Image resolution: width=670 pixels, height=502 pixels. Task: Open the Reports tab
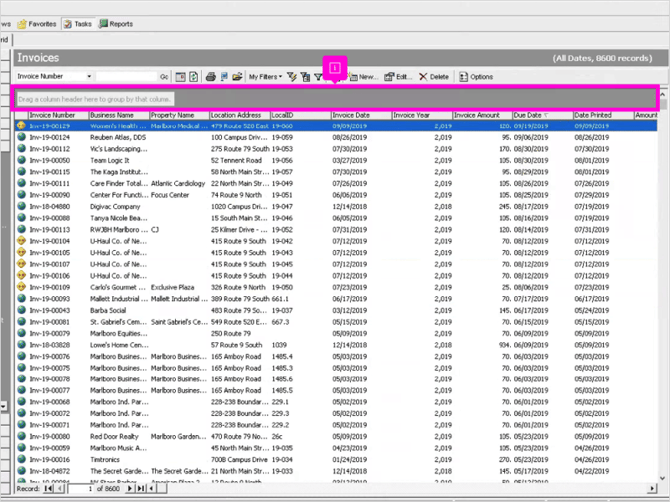116,24
